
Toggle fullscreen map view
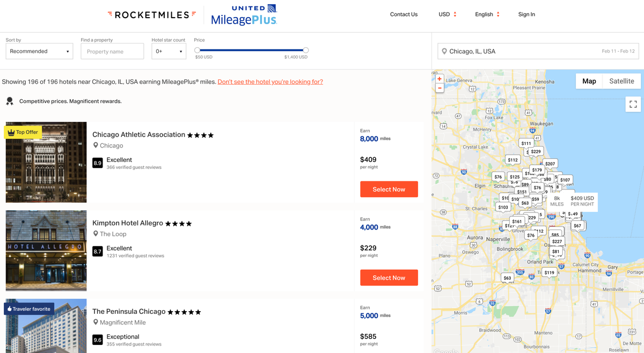click(x=633, y=104)
